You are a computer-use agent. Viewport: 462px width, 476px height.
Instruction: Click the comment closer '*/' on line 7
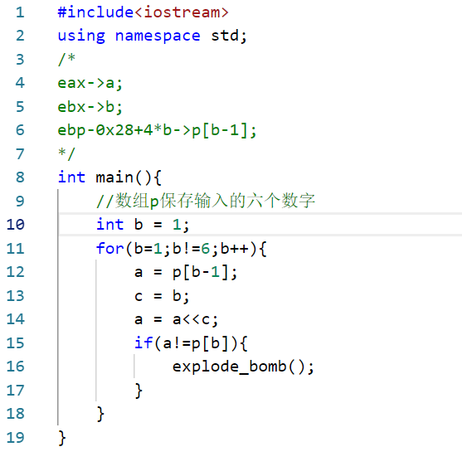[x=66, y=154]
